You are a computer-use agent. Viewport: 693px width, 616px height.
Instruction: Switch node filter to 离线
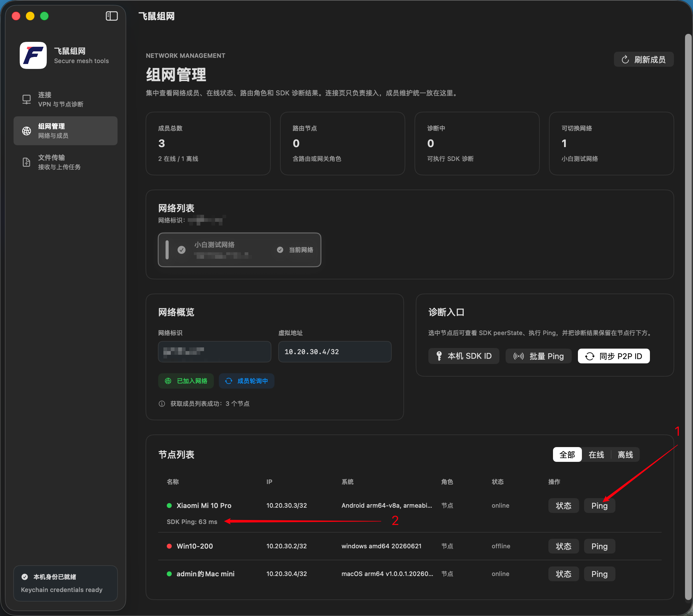pyautogui.click(x=625, y=455)
